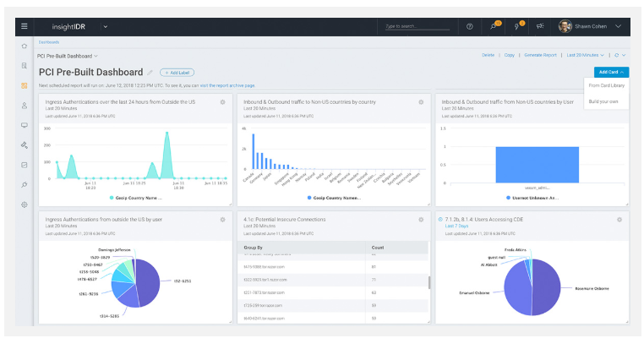
Task: Expand the Shawn Cohen account menu chevron
Action: (618, 26)
